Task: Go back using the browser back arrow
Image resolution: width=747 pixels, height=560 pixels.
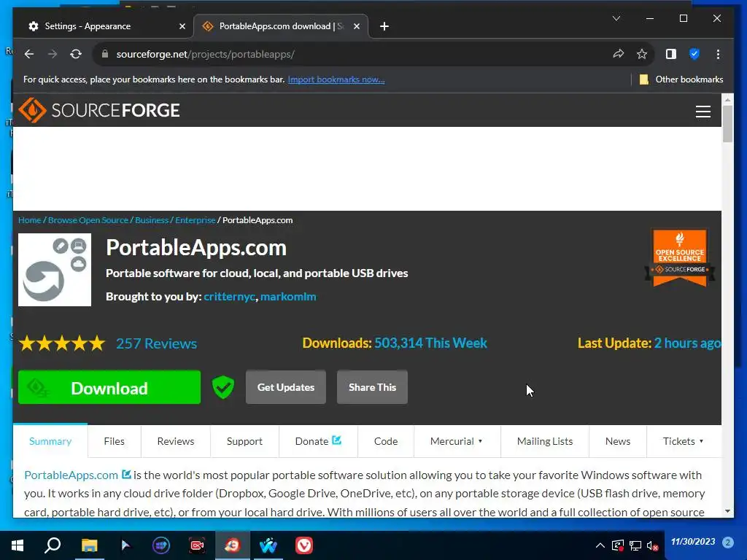Action: pyautogui.click(x=29, y=54)
